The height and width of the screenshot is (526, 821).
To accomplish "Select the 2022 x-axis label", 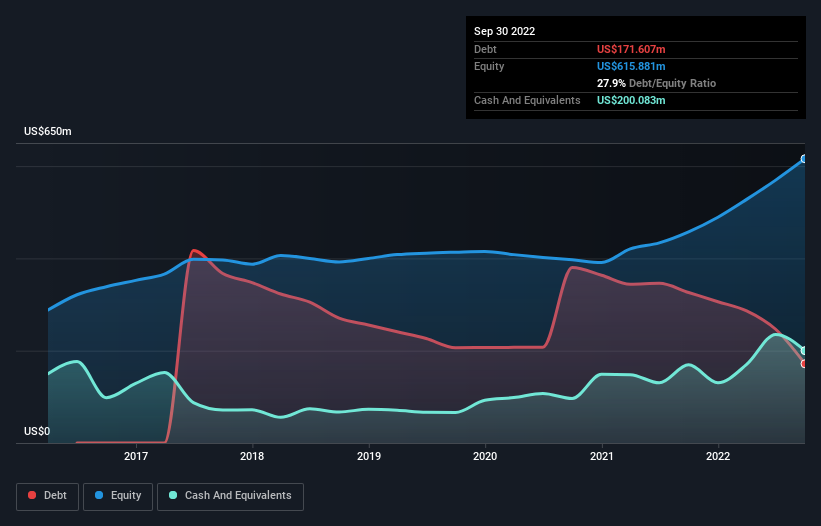I will tap(718, 456).
